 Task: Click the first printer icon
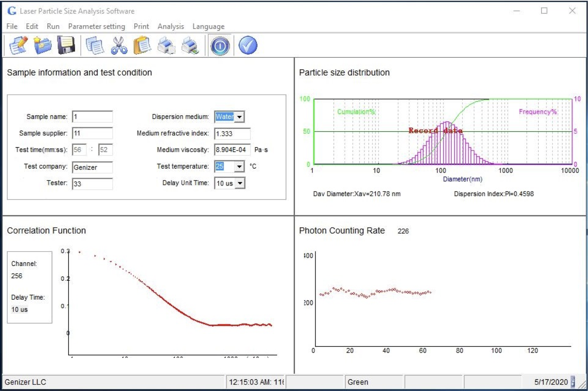166,45
